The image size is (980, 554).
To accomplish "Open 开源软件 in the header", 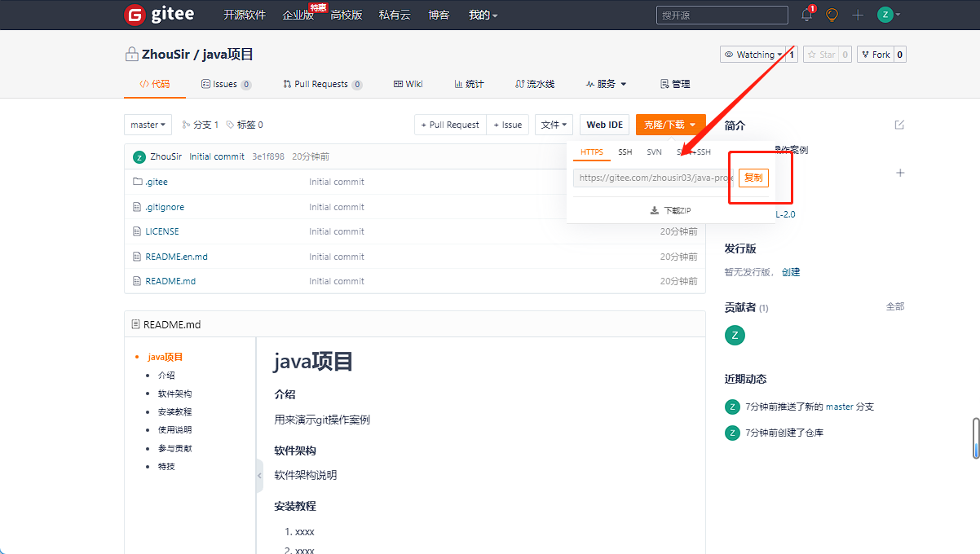I will (245, 15).
